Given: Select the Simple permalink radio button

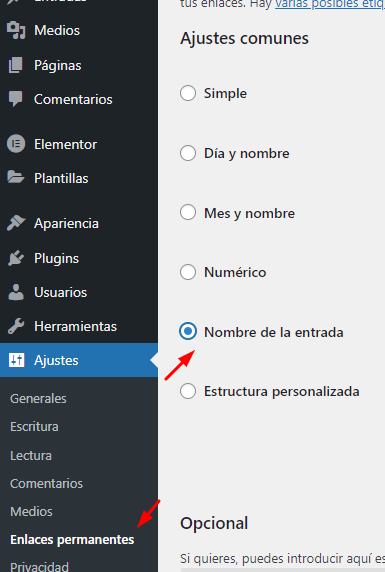Looking at the screenshot, I should click(188, 93).
